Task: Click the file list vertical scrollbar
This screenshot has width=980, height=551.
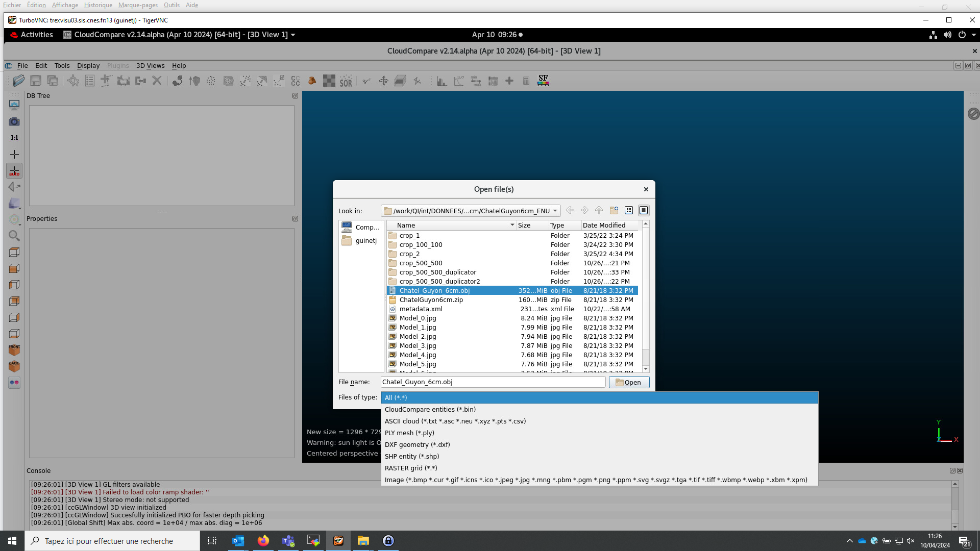Action: [646, 296]
